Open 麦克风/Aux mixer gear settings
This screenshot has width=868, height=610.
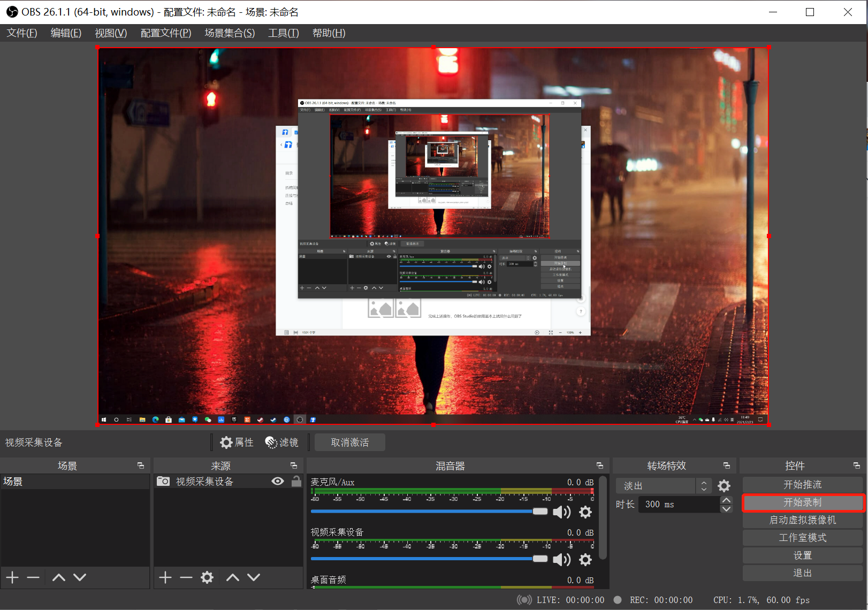pyautogui.click(x=585, y=512)
